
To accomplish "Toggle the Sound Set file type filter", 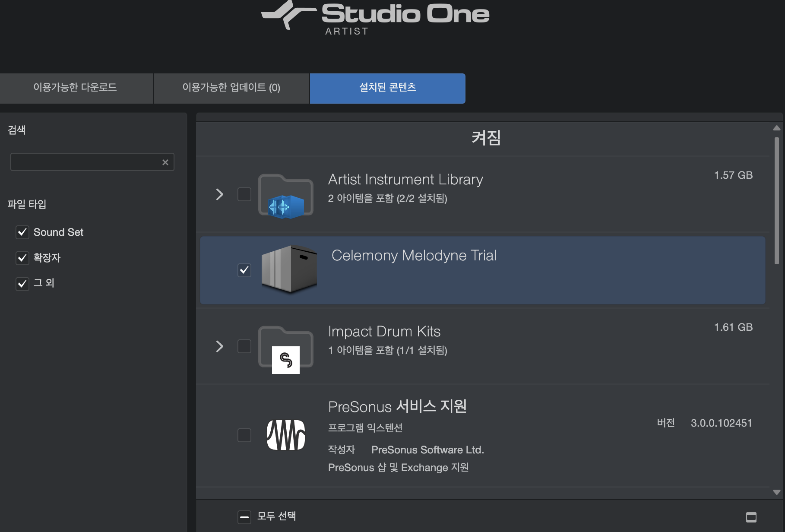I will pyautogui.click(x=22, y=232).
